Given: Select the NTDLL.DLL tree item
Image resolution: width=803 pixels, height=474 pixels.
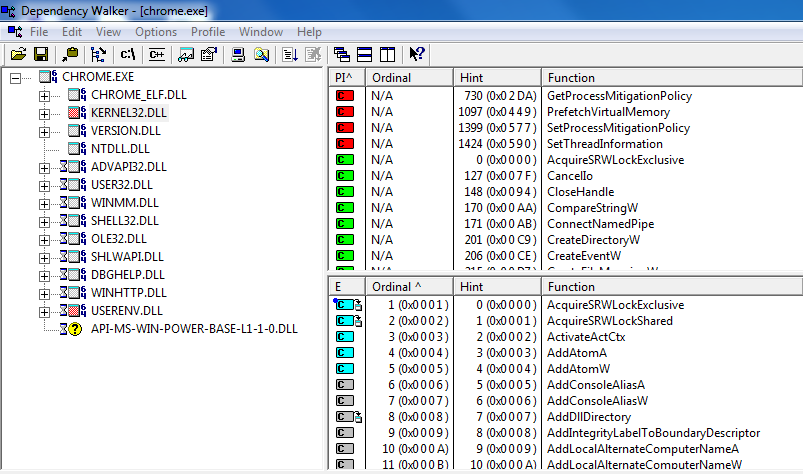Looking at the screenshot, I should (x=120, y=149).
